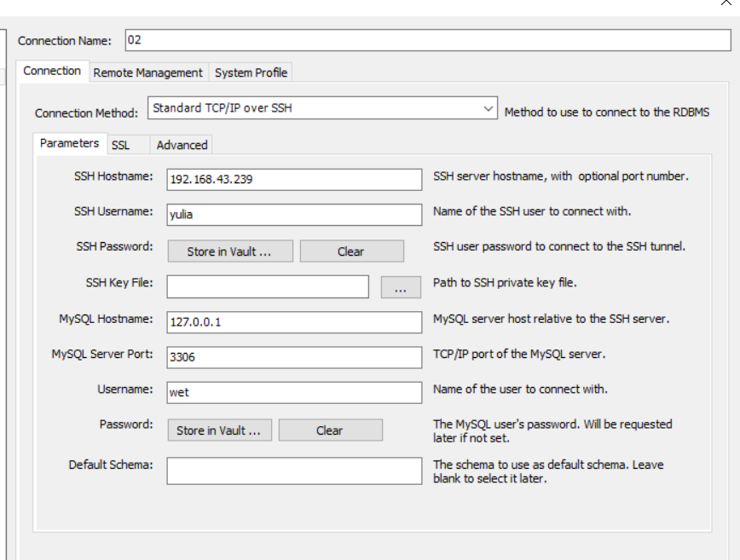Click inside the SSH Key File path field

(268, 287)
